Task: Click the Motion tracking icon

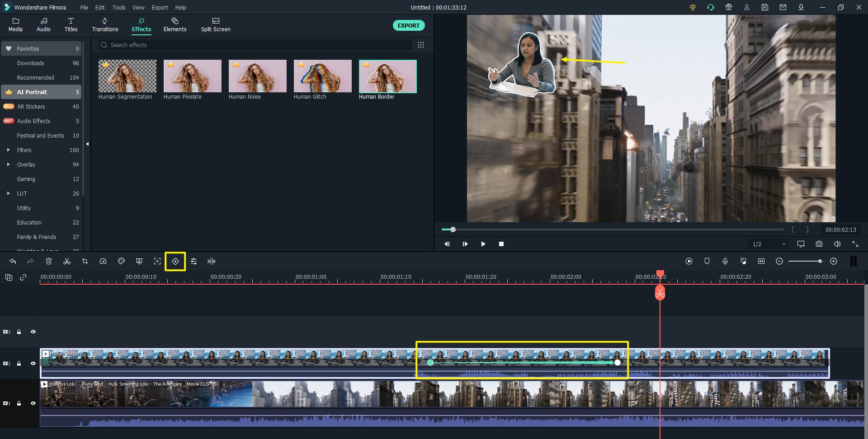Action: point(157,261)
